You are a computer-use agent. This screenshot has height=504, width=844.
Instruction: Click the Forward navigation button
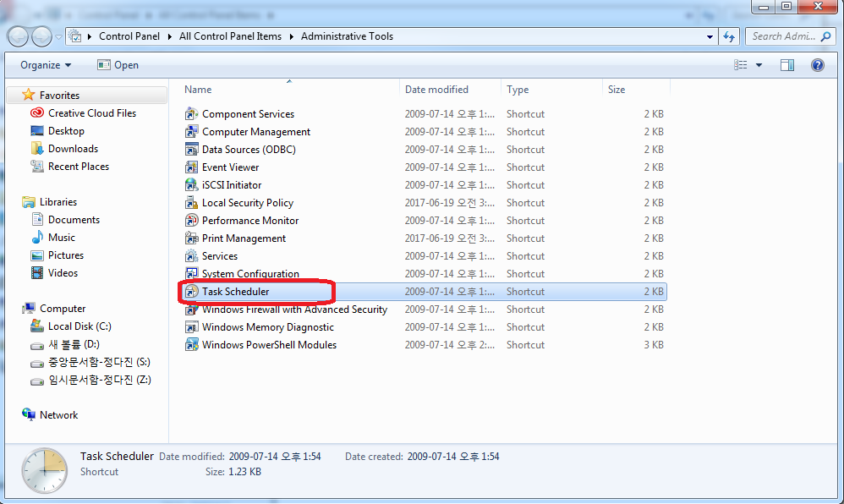click(x=42, y=37)
